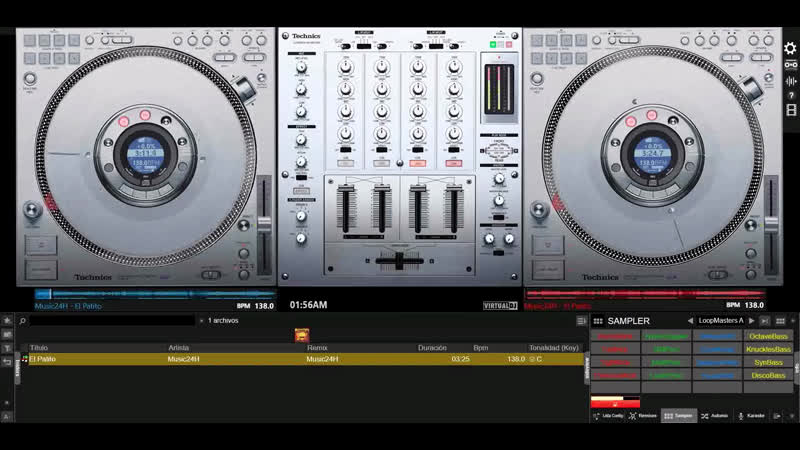Open help with the question mark icon
Screen dimensions: 800x450
click(x=791, y=95)
